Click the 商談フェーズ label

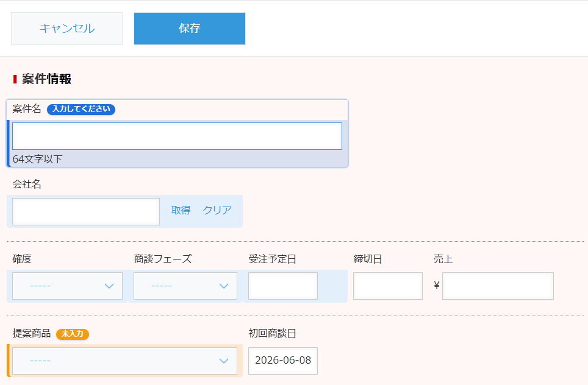[163, 259]
